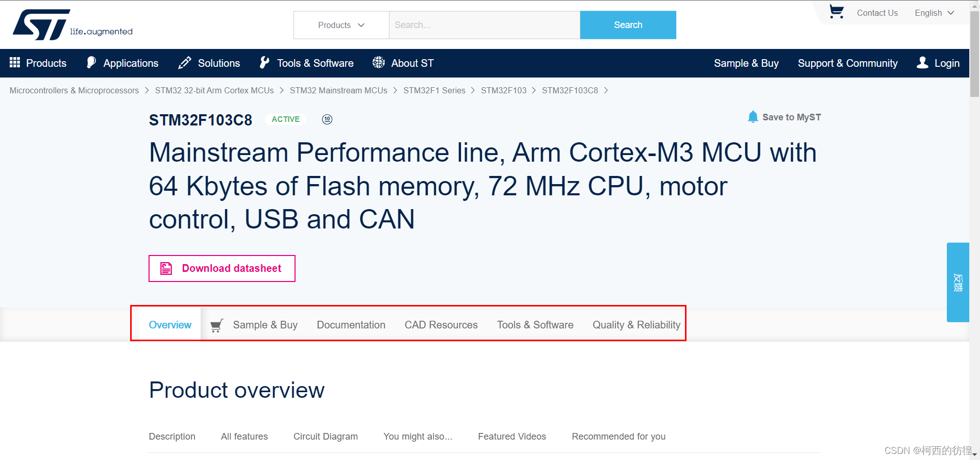Go to STM32 32-bit Arm Cortex MCUs breadcrumb
The width and height of the screenshot is (980, 460).
click(214, 90)
